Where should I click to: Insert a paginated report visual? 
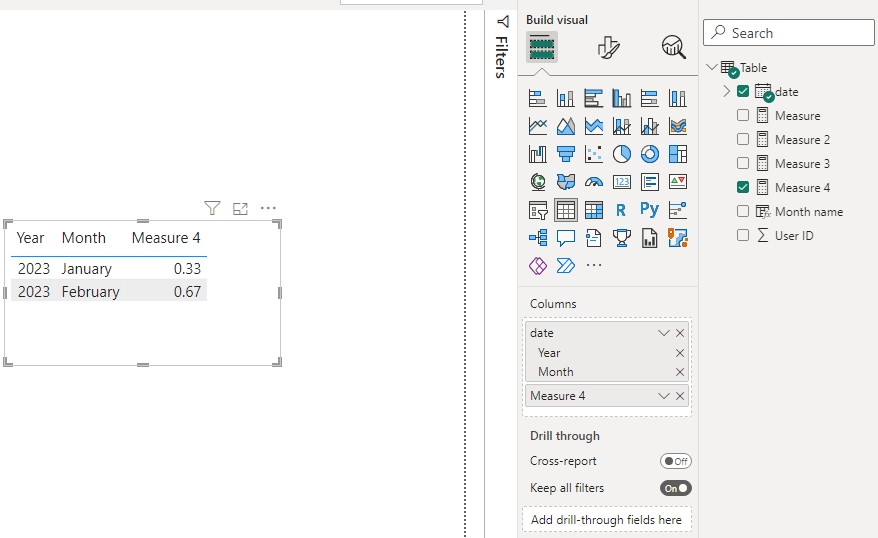point(650,238)
